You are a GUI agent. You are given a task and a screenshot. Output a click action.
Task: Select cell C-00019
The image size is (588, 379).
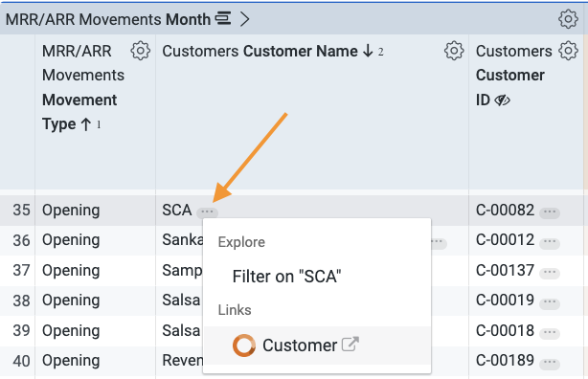tap(505, 301)
